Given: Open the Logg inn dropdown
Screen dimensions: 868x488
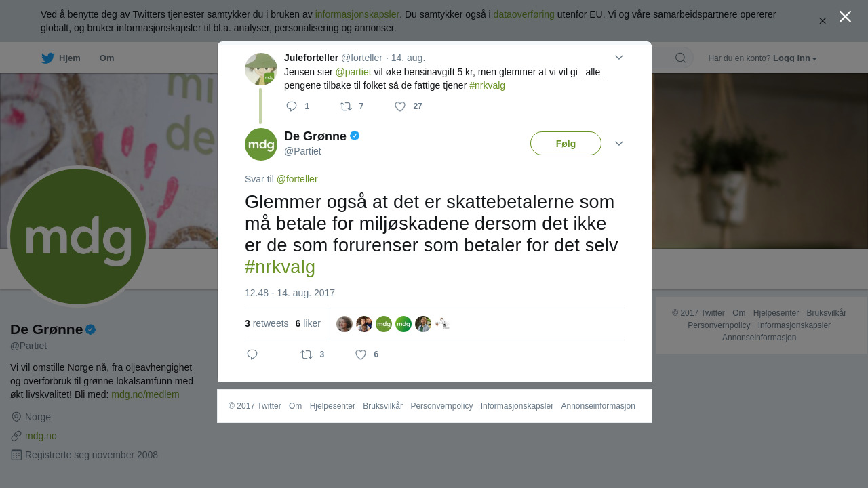Looking at the screenshot, I should tap(795, 58).
